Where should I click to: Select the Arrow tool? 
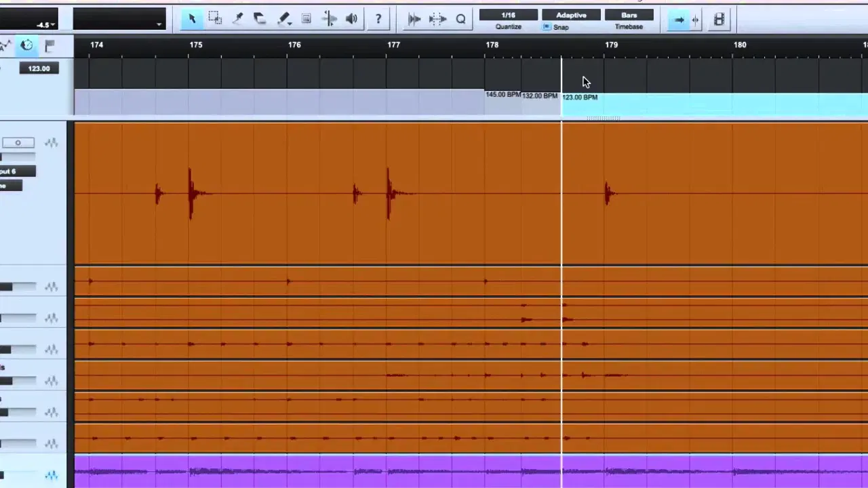[192, 19]
